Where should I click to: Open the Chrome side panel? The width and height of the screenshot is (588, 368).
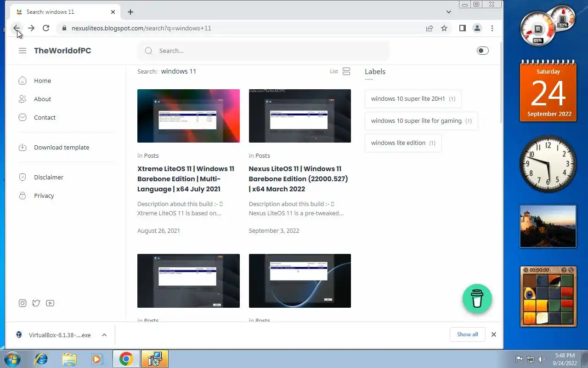tap(463, 28)
